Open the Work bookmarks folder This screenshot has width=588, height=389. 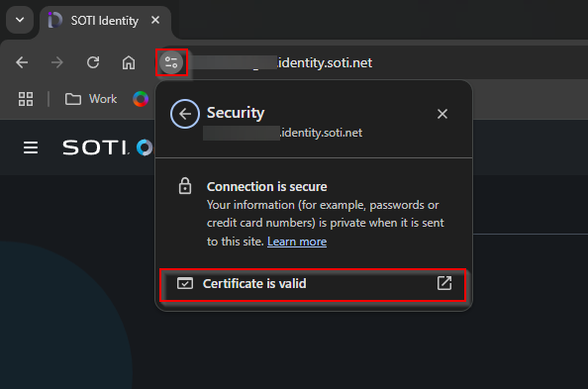(91, 99)
